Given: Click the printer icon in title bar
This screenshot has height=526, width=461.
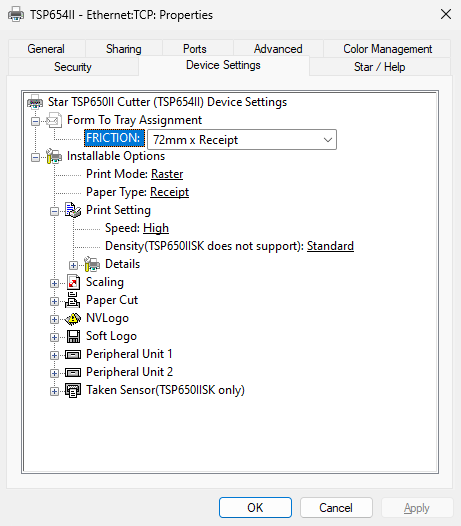Looking at the screenshot, I should [16, 14].
